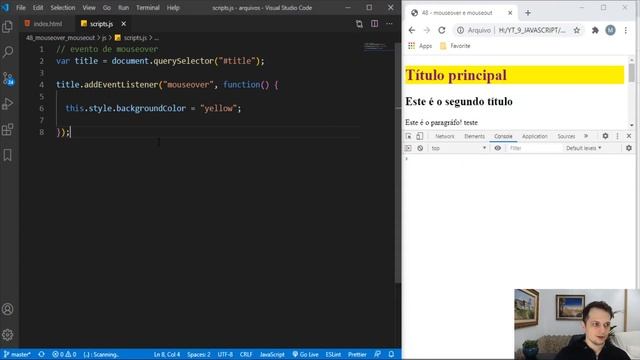The width and height of the screenshot is (640, 360).
Task: Open the top context dropdown in the console
Action: click(458, 148)
